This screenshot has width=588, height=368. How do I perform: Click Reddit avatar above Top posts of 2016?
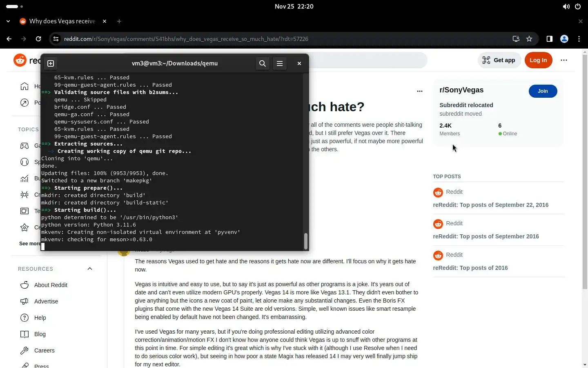[438, 255]
